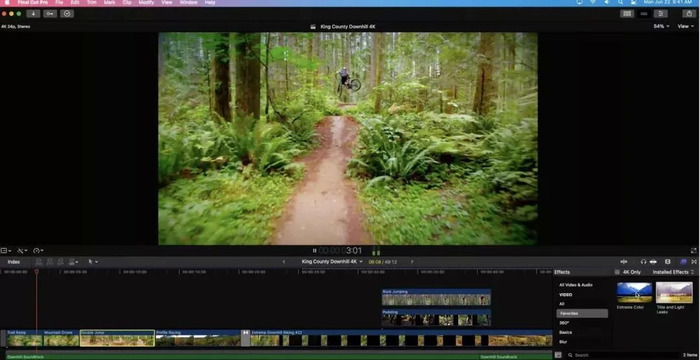This screenshot has width=700, height=360.
Task: Open the Transitions browser icon
Action: point(694,262)
